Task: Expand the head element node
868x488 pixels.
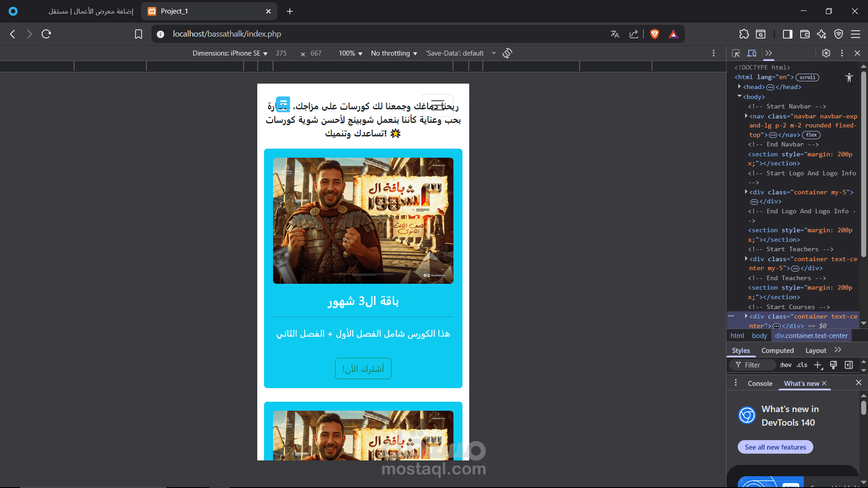Action: pos(740,87)
